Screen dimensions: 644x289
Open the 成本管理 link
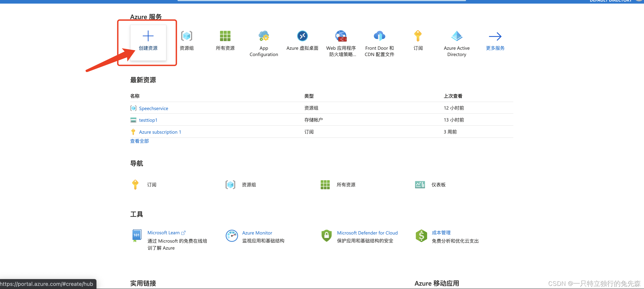(441, 233)
